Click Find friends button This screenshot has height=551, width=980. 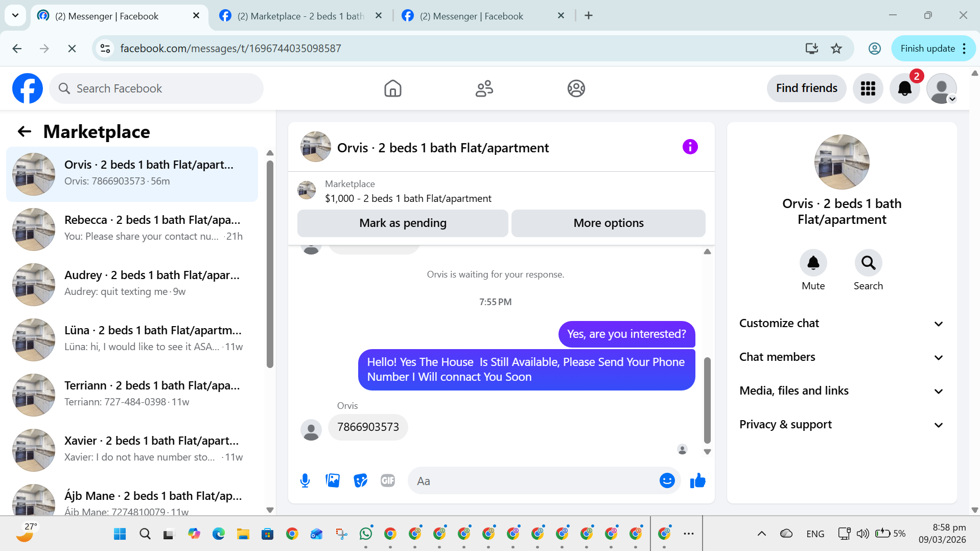tap(806, 88)
